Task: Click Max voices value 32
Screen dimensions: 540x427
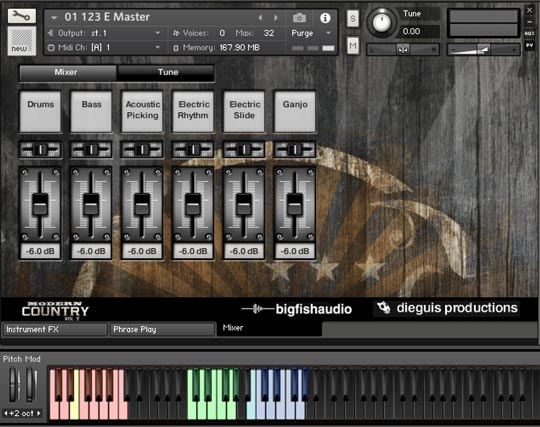Action: (x=269, y=33)
